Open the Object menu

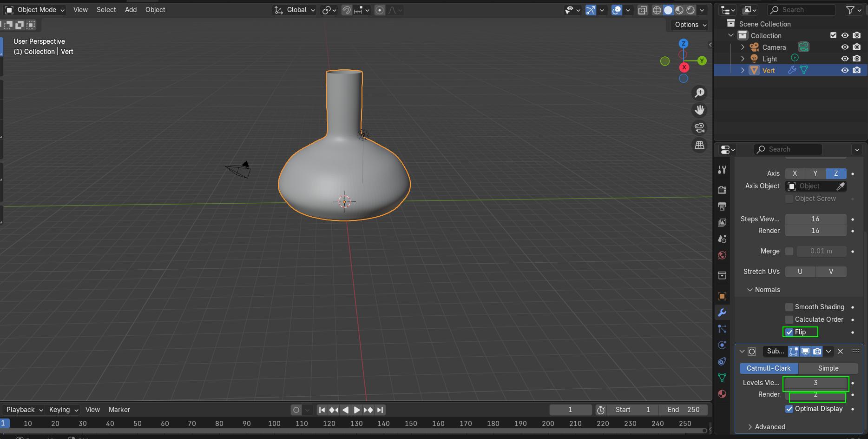[155, 10]
